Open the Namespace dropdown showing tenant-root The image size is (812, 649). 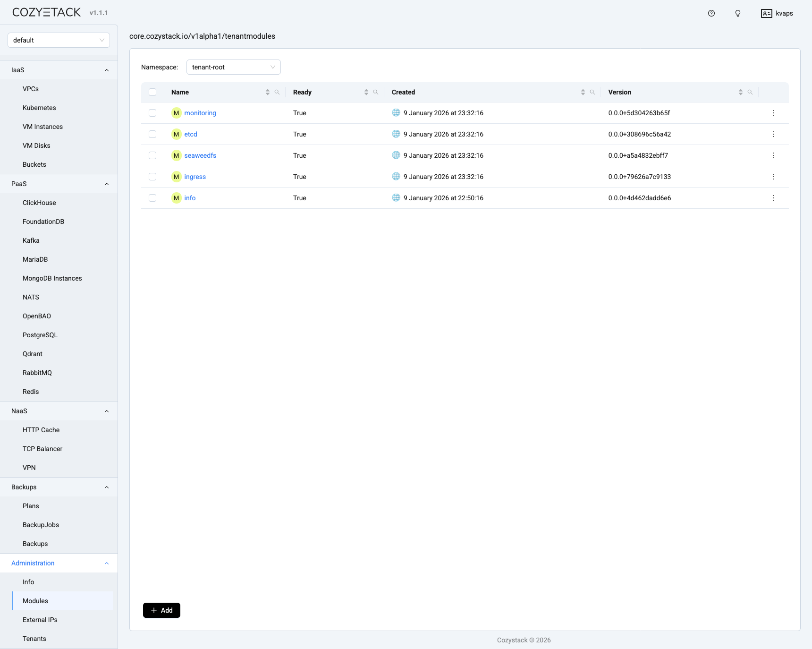[x=233, y=67]
